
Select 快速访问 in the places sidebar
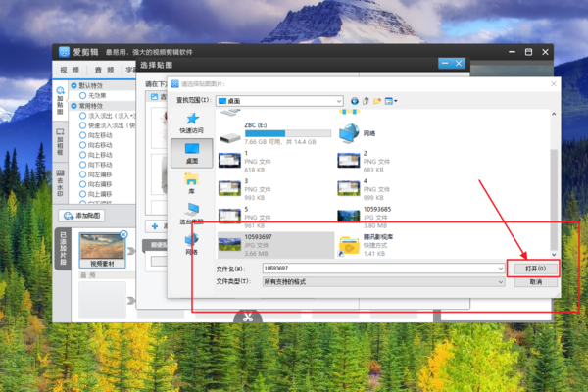(x=192, y=123)
